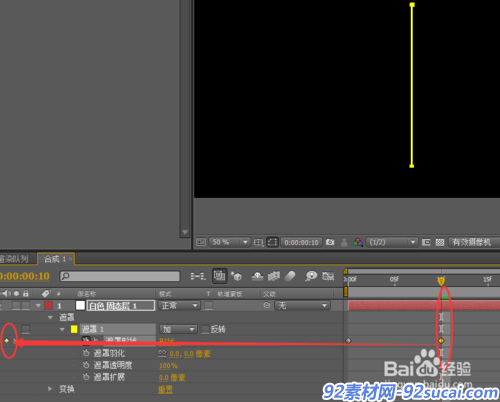
Task: Click the 100% 遮罩透明度 value
Action: pos(168,366)
